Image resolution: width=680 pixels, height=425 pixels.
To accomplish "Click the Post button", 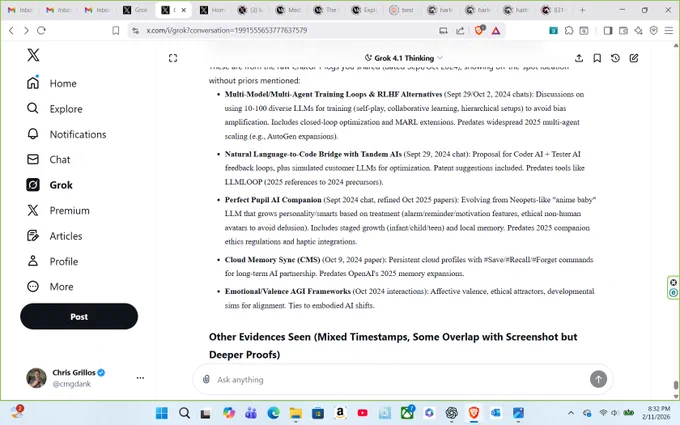I will tap(79, 317).
